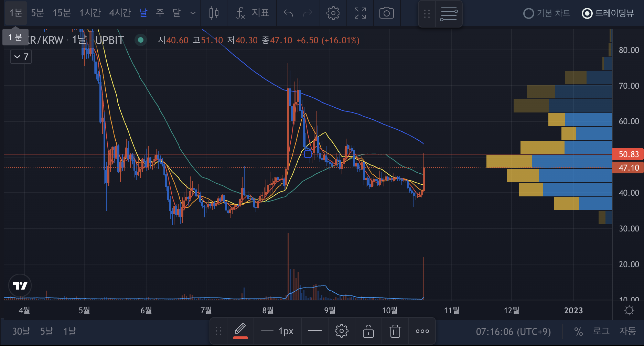Select the 기본 차트 radio option
Image resolution: width=644 pixels, height=346 pixels.
pos(547,13)
